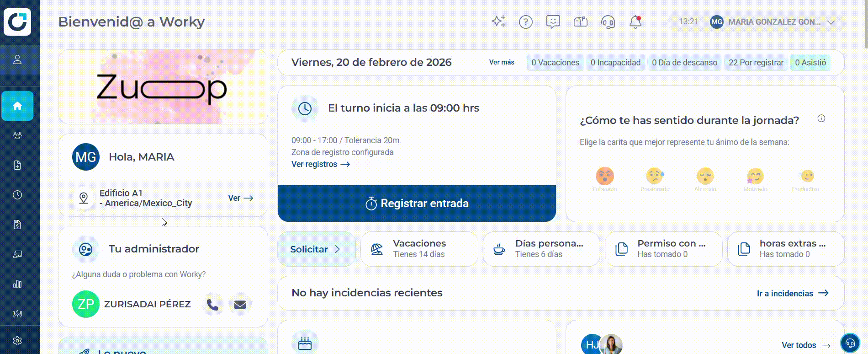Select the Presionado mood face
Screen dimensions: 868x354
(655, 176)
